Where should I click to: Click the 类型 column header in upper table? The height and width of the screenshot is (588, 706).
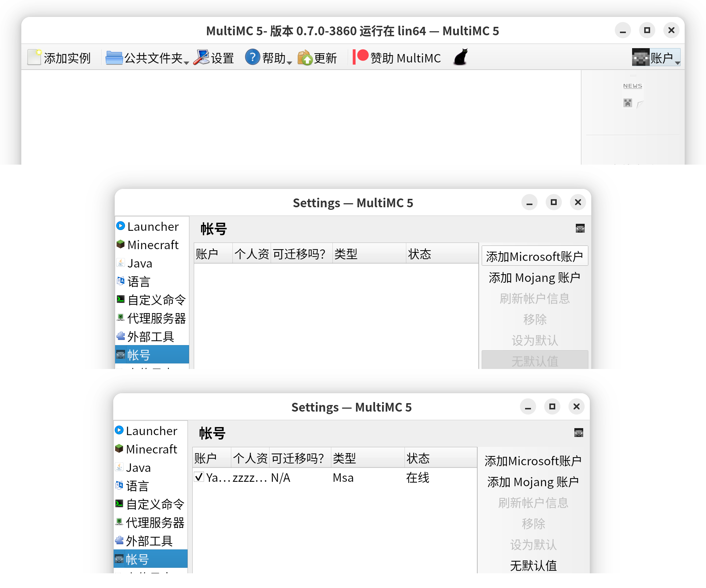tap(369, 254)
